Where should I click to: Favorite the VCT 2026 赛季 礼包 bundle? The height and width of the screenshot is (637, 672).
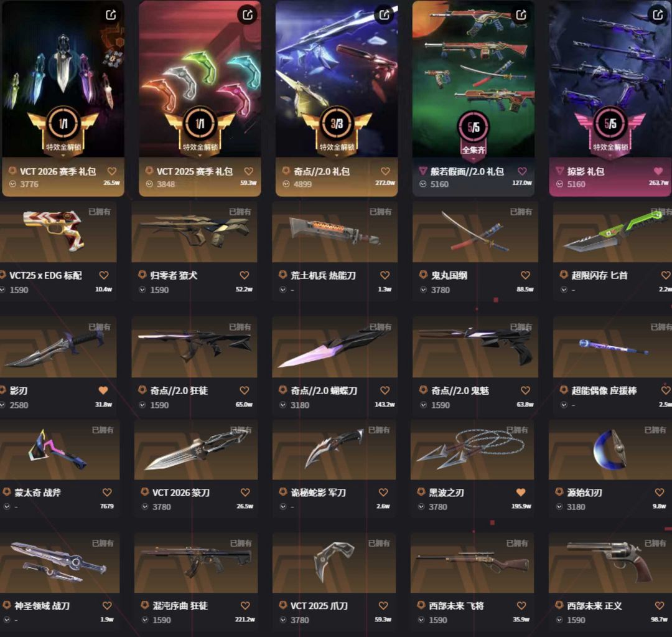(112, 171)
